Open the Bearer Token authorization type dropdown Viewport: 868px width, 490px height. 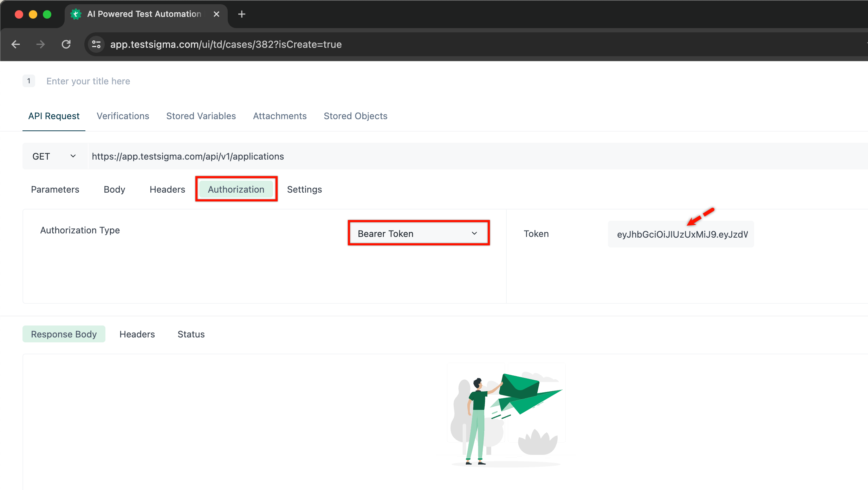point(418,233)
